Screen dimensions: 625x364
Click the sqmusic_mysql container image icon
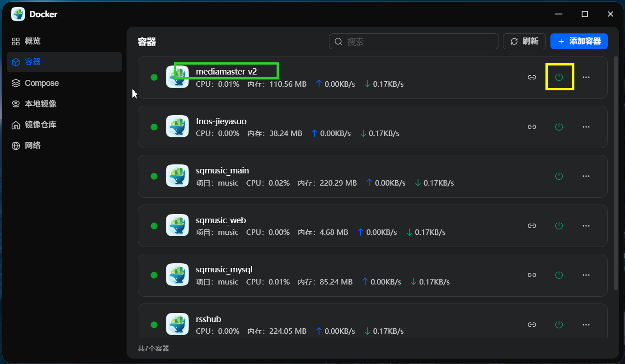coord(177,275)
